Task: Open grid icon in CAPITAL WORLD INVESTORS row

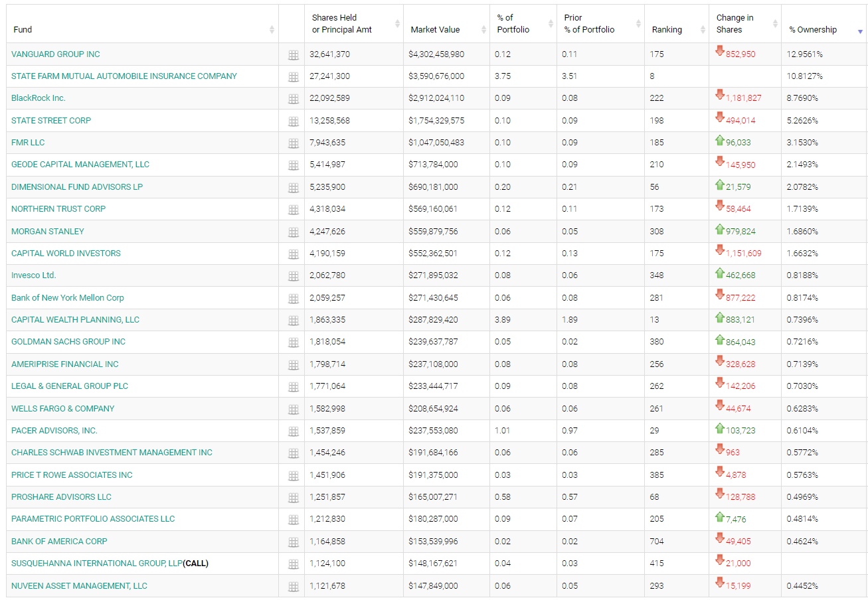Action: [293, 254]
